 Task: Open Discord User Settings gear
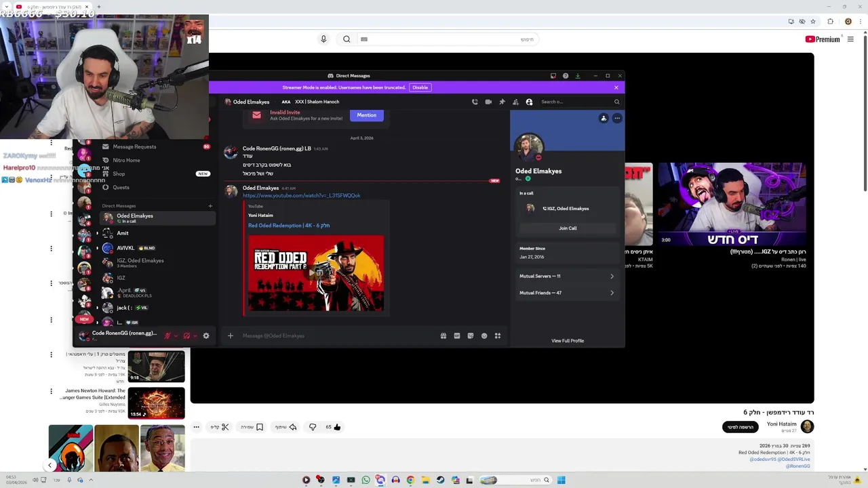(x=206, y=335)
